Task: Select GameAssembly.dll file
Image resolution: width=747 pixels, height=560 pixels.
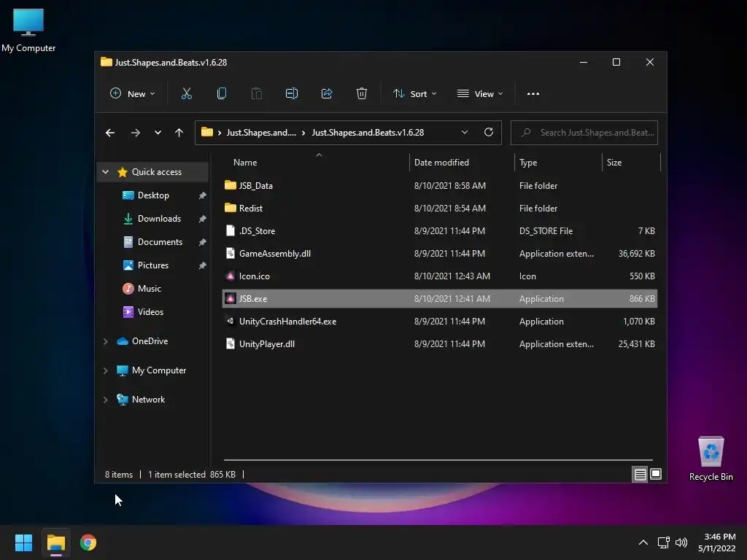Action: click(x=440, y=253)
